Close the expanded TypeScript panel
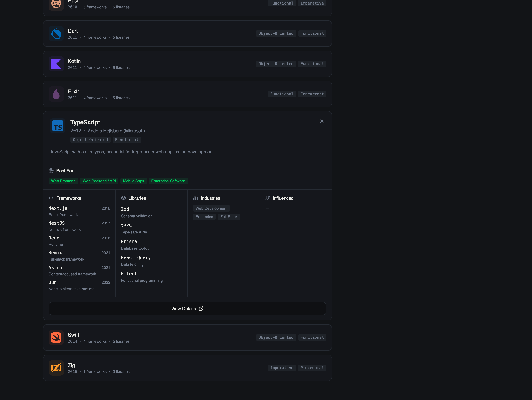Viewport: 532px width, 400px height. tap(322, 121)
